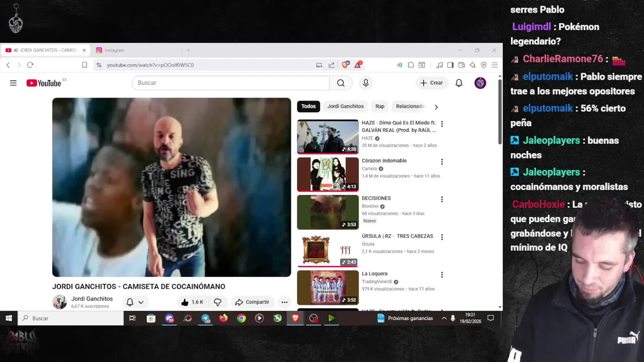This screenshot has width=644, height=362.
Task: Click the Crear button
Action: 431,83
